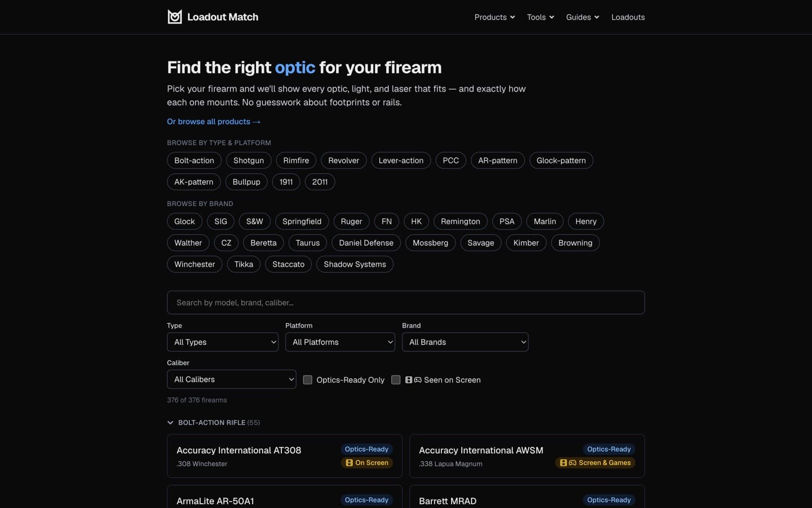Select the Bullpup chip
Screen dimensions: 812x508
[x=246, y=182]
